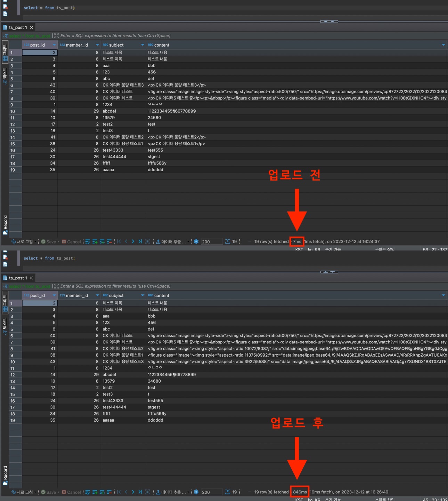Open subject column filter dropdown in 16:26:49 panel

[x=142, y=295]
